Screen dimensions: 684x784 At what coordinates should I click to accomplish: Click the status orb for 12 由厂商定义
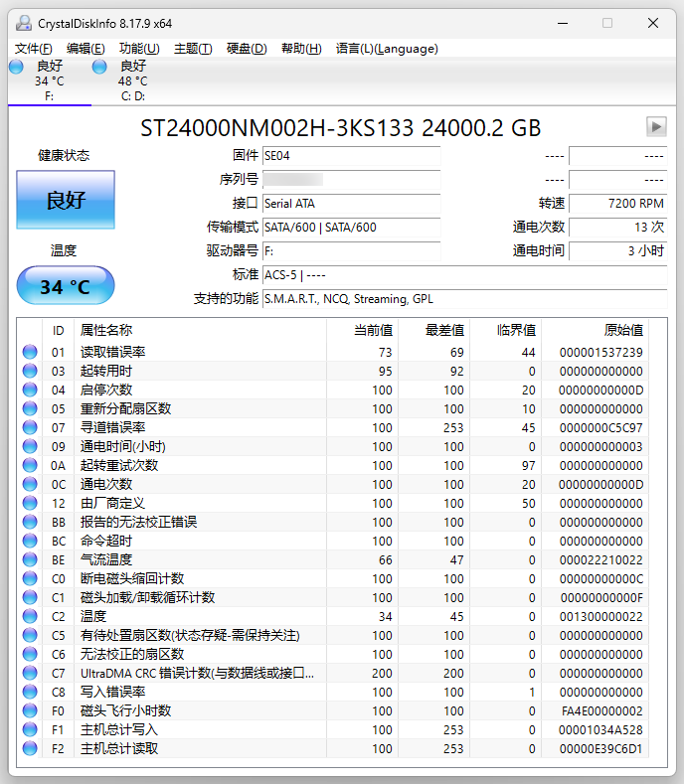tap(30, 503)
